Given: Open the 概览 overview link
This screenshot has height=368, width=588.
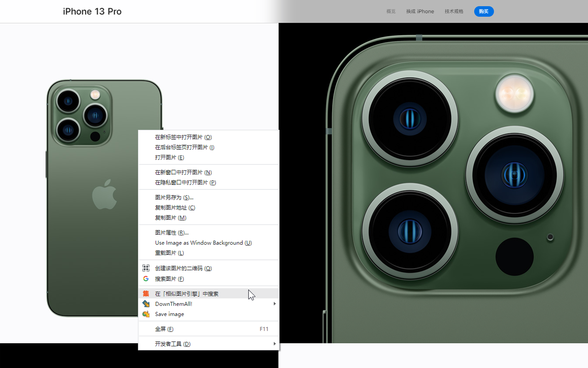Looking at the screenshot, I should 391,11.
